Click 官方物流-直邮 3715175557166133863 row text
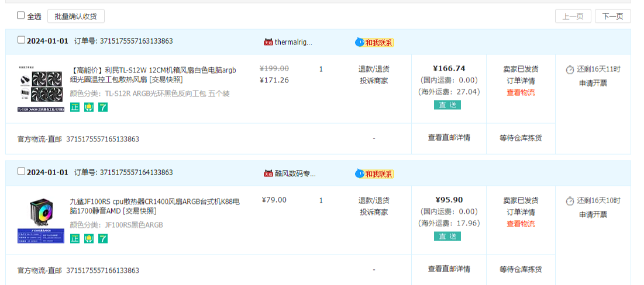 78,270
